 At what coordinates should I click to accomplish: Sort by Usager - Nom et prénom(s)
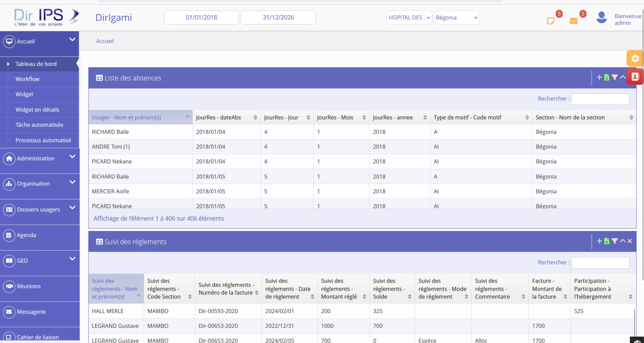pos(140,117)
